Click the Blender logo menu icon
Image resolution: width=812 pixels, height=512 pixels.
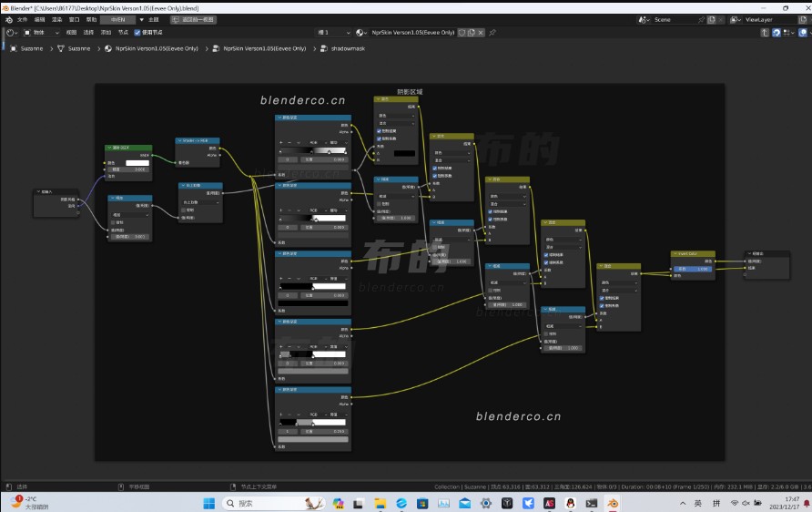point(9,20)
